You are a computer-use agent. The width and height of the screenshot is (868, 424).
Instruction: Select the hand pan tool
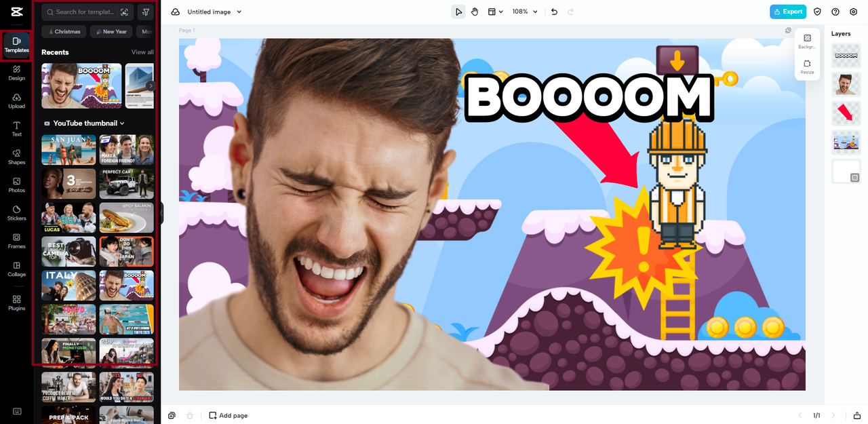[475, 12]
